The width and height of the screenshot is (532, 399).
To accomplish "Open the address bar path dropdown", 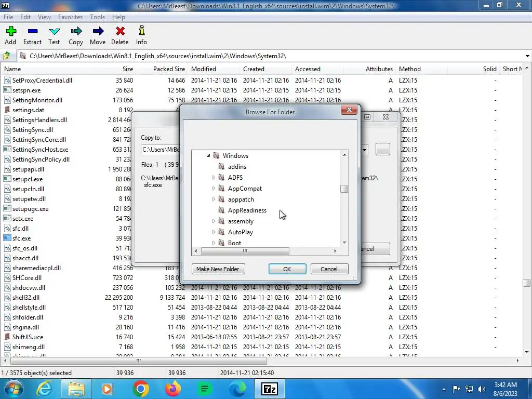I will click(527, 56).
